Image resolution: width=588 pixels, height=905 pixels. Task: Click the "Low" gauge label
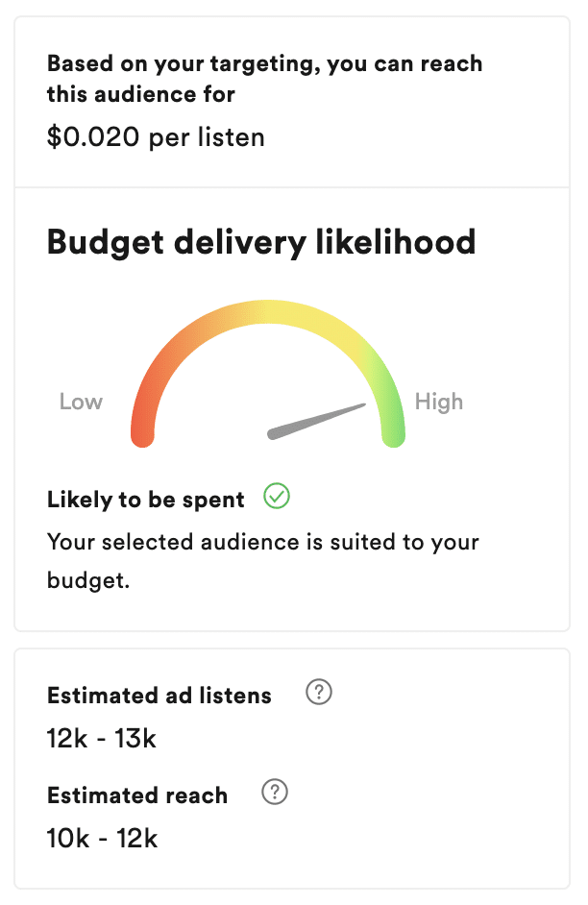[x=81, y=402]
